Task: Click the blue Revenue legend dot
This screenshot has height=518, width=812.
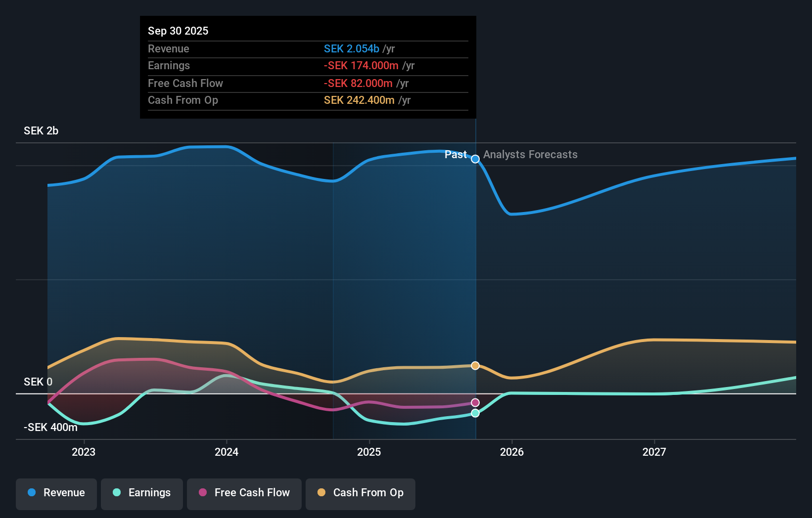Action: [32, 493]
